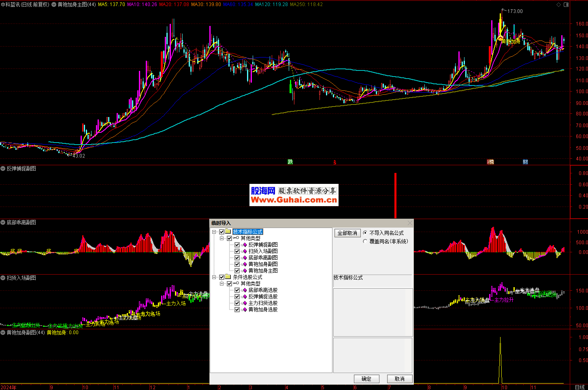Open the 底部乖离副图 indicator dropdown arrow
Viewport: 588px width, 390px height.
pos(3,222)
